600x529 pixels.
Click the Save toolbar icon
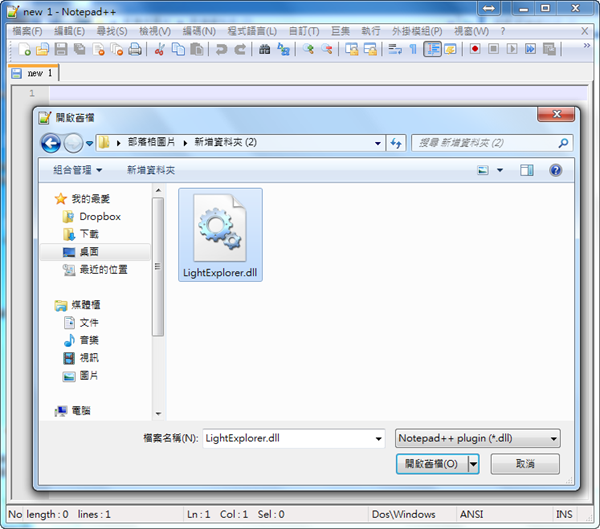[61, 49]
